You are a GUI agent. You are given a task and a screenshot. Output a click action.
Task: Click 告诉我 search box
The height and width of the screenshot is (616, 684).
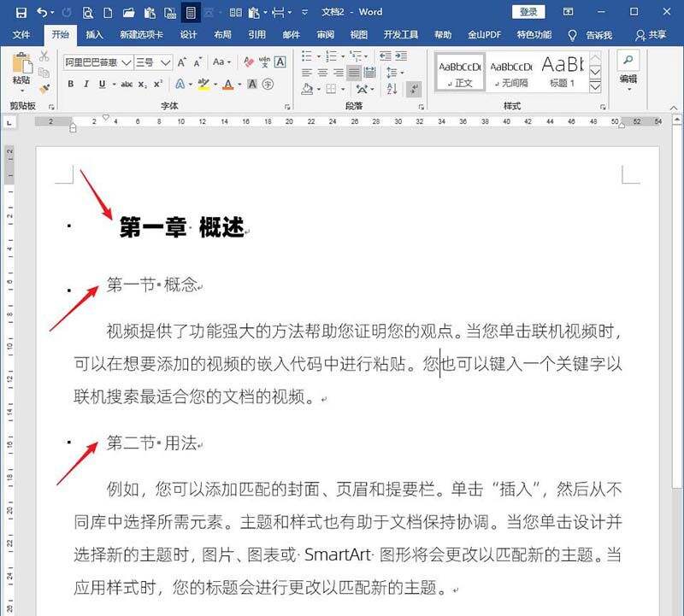tap(598, 35)
